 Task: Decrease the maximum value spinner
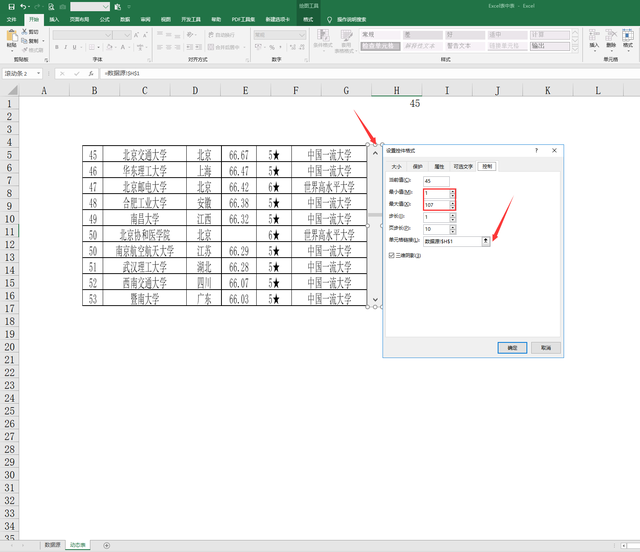(452, 207)
